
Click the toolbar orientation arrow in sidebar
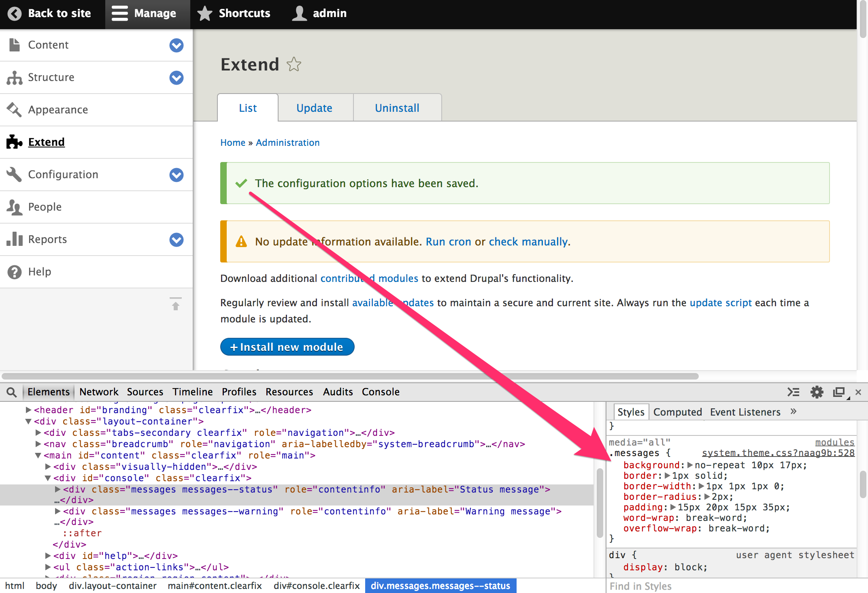pos(176,304)
